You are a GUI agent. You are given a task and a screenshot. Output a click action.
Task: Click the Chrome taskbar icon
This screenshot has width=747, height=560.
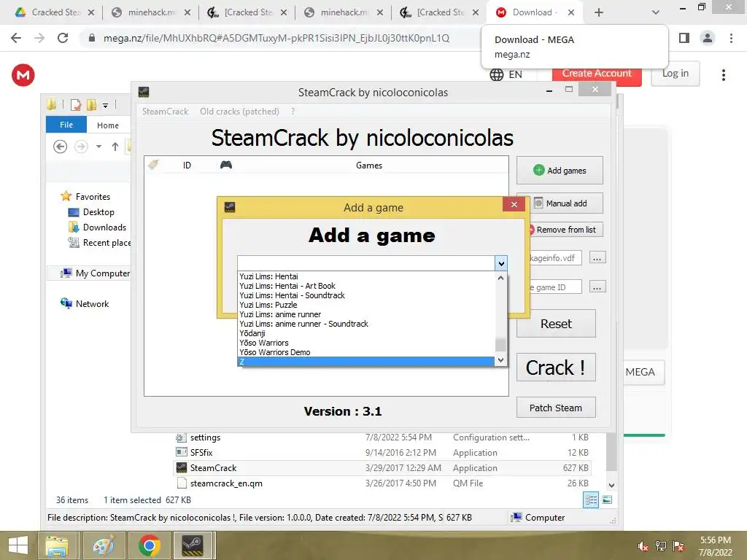click(149, 545)
